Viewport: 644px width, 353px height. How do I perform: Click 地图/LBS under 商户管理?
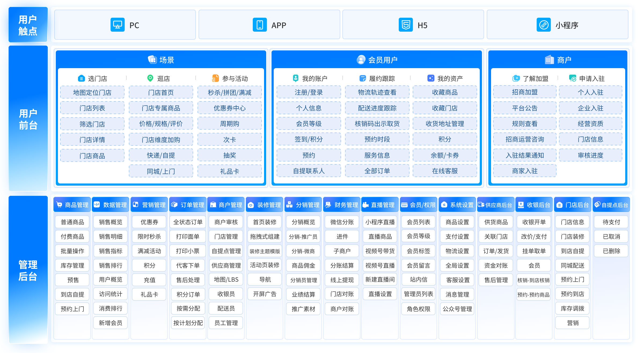coord(226,279)
